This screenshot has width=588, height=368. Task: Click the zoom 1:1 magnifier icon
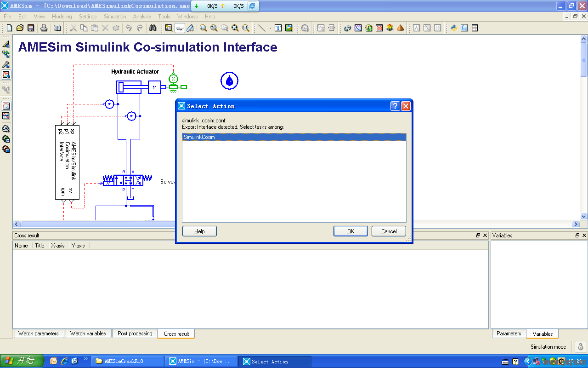coord(246,28)
